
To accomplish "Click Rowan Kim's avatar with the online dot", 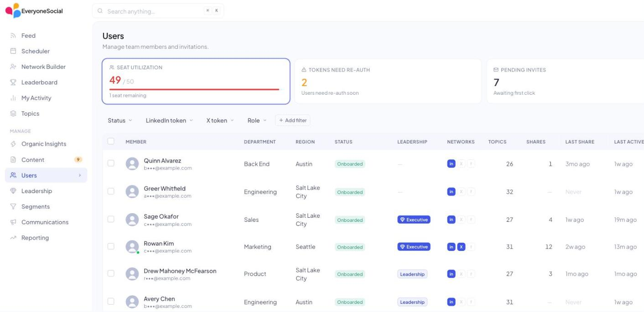I will 132,247.
